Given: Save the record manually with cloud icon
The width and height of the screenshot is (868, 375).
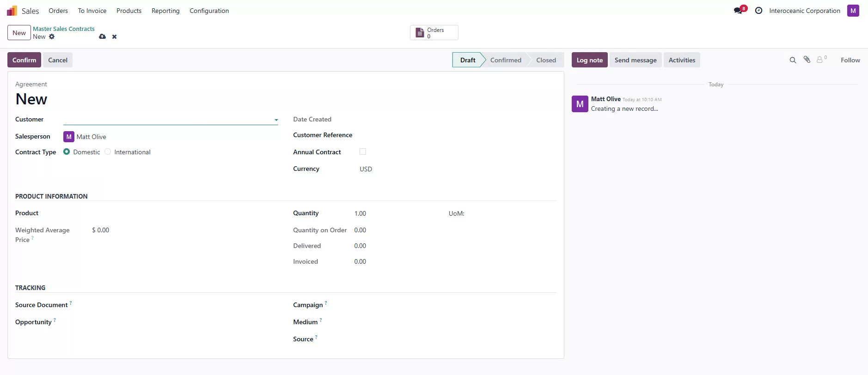Looking at the screenshot, I should [102, 36].
